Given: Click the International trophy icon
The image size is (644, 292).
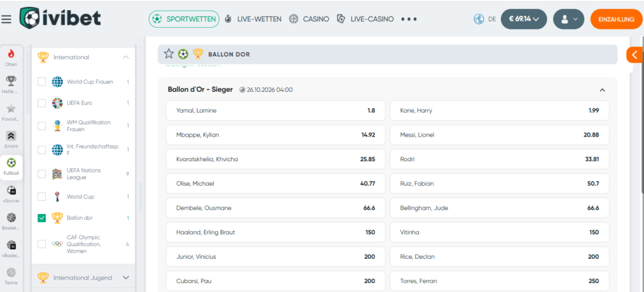Looking at the screenshot, I should point(43,57).
